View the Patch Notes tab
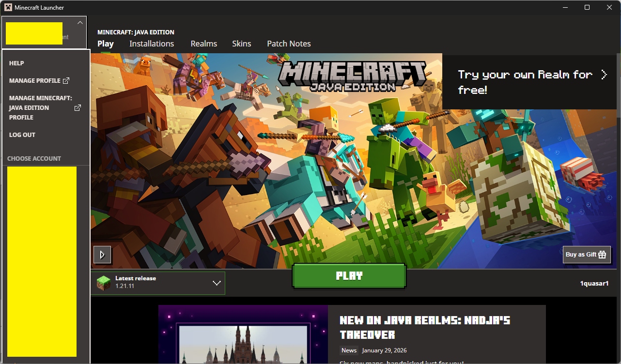The width and height of the screenshot is (621, 364). click(x=289, y=44)
